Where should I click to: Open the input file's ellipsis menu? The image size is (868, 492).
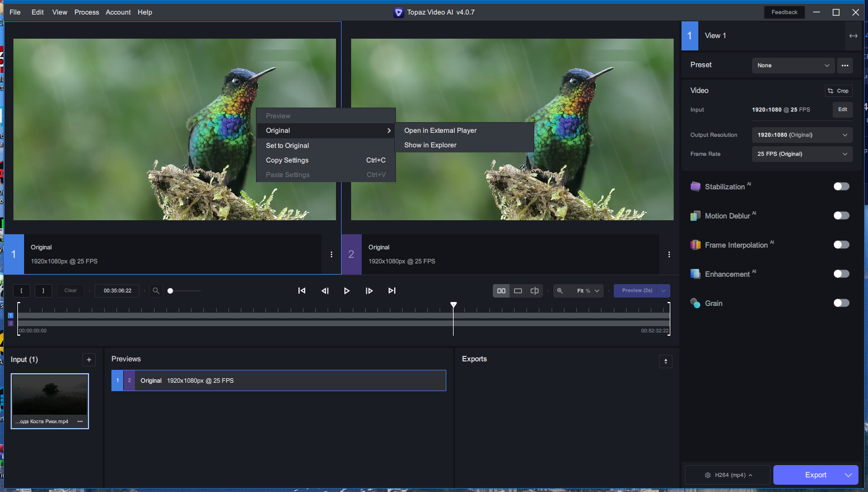[80, 421]
